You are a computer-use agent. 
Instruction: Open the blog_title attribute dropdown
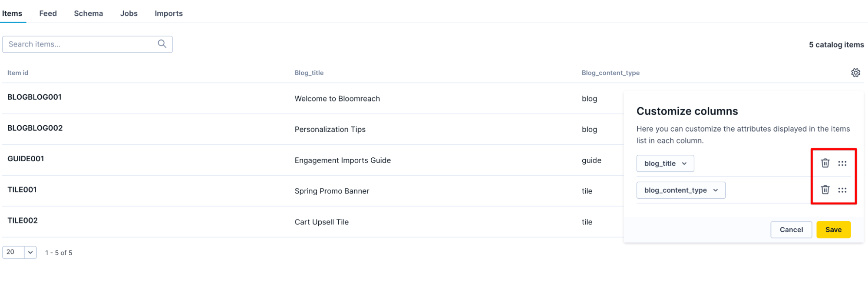tap(665, 163)
